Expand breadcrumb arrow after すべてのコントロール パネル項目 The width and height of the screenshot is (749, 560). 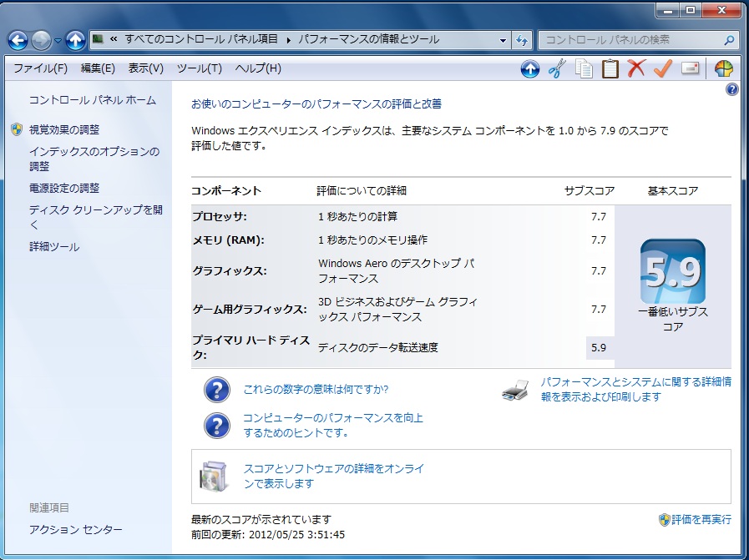[290, 40]
